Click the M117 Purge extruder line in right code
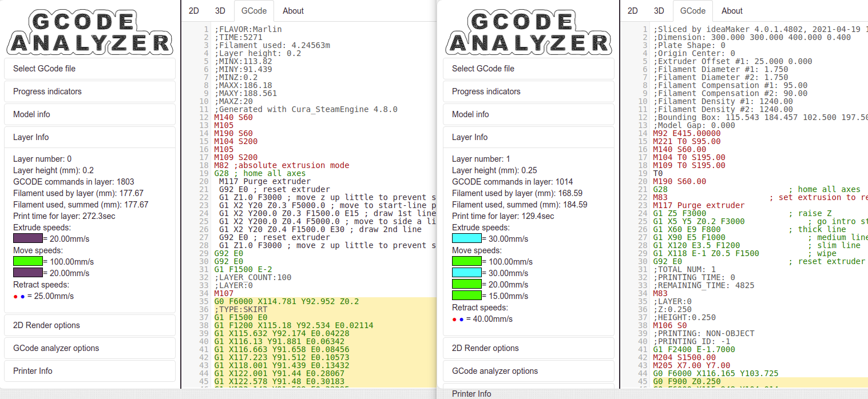The image size is (868, 399). point(699,205)
